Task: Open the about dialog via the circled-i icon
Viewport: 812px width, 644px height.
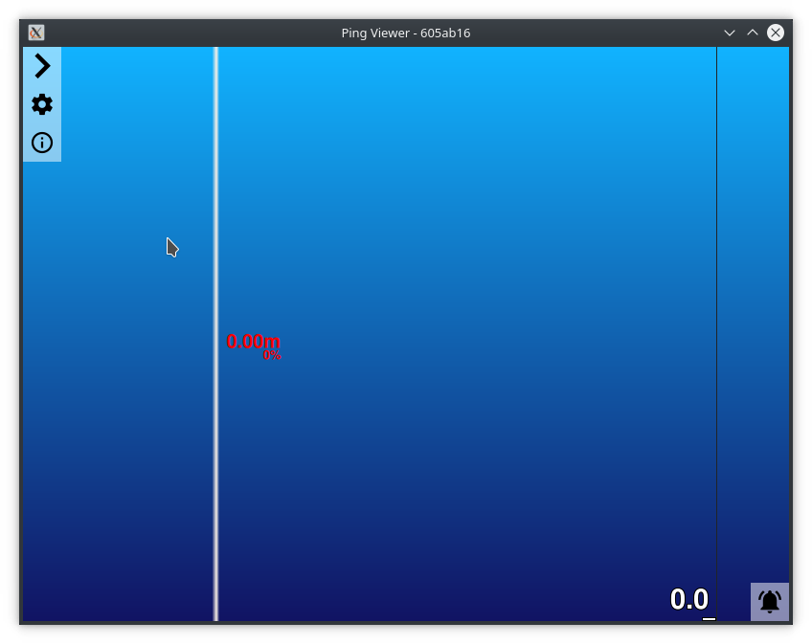Action: click(x=41, y=144)
